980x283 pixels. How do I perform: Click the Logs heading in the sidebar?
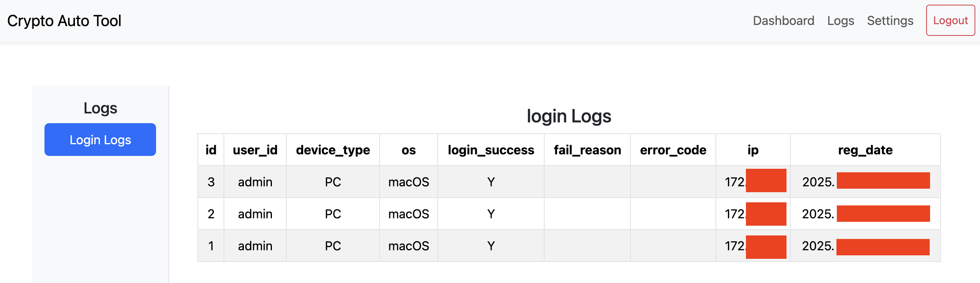click(100, 108)
